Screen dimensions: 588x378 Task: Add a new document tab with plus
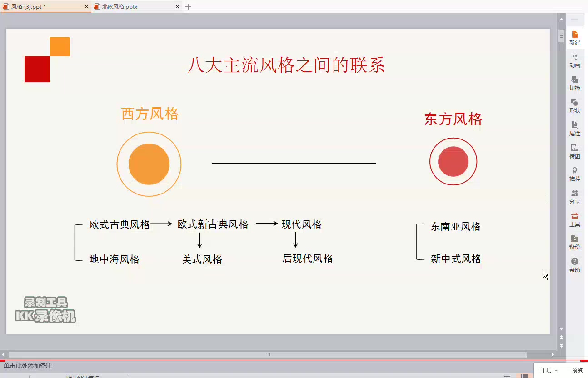click(x=188, y=7)
